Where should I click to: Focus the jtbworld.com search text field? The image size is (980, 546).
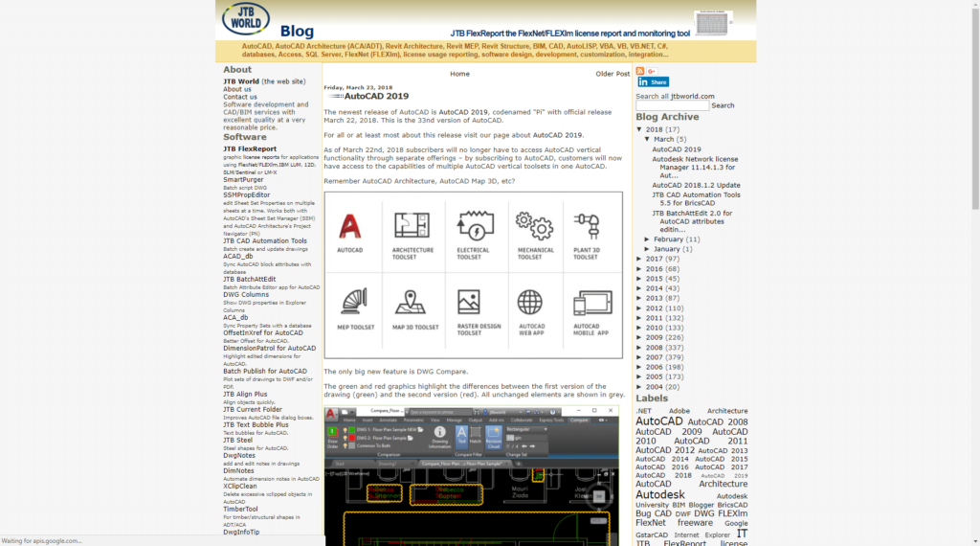(672, 105)
